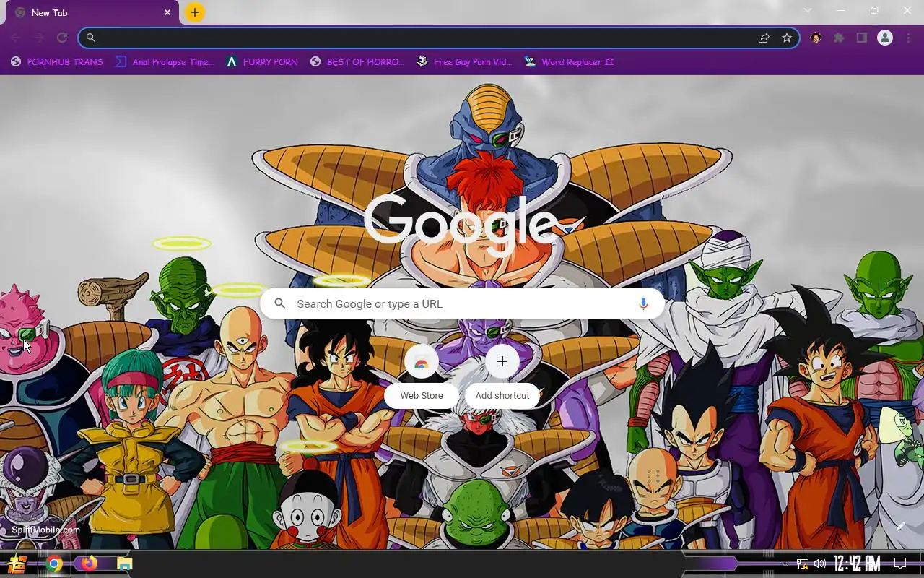Click the 12:42 AM taskbar clock
Viewport: 924px width, 578px height.
pyautogui.click(x=856, y=564)
